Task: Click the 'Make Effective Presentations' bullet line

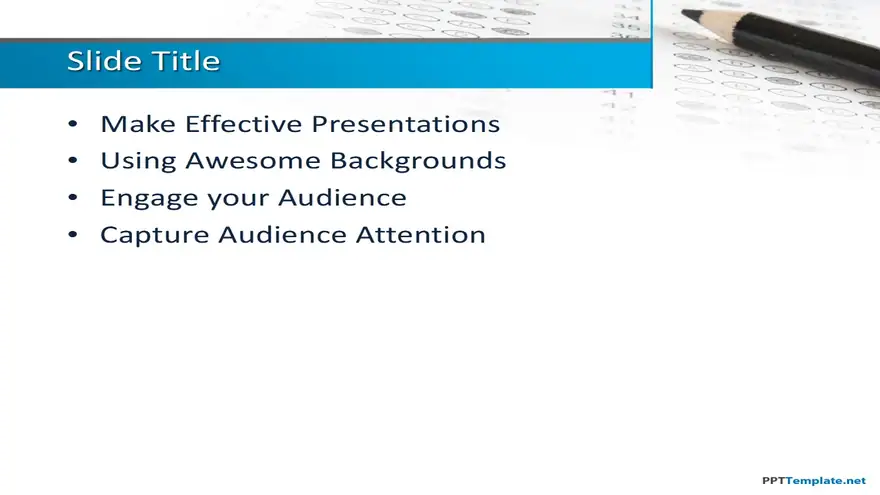Action: point(300,124)
